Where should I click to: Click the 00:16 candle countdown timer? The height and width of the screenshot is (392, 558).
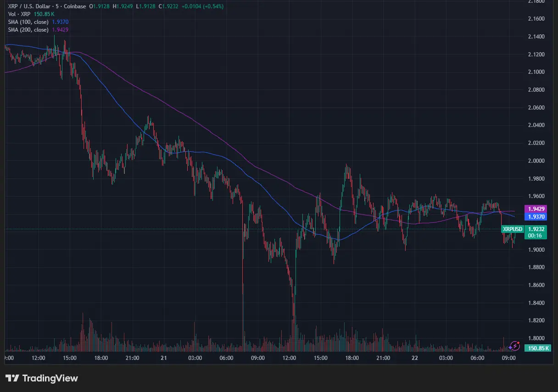click(x=536, y=236)
